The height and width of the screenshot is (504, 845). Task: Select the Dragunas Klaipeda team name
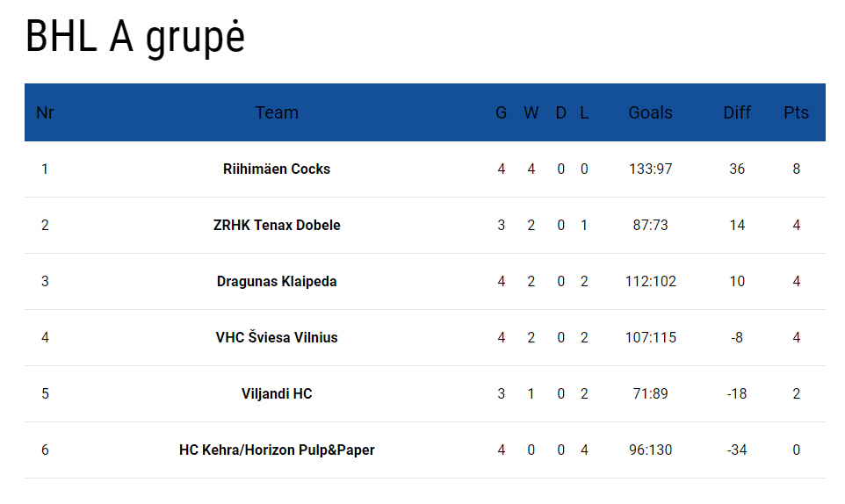(277, 281)
